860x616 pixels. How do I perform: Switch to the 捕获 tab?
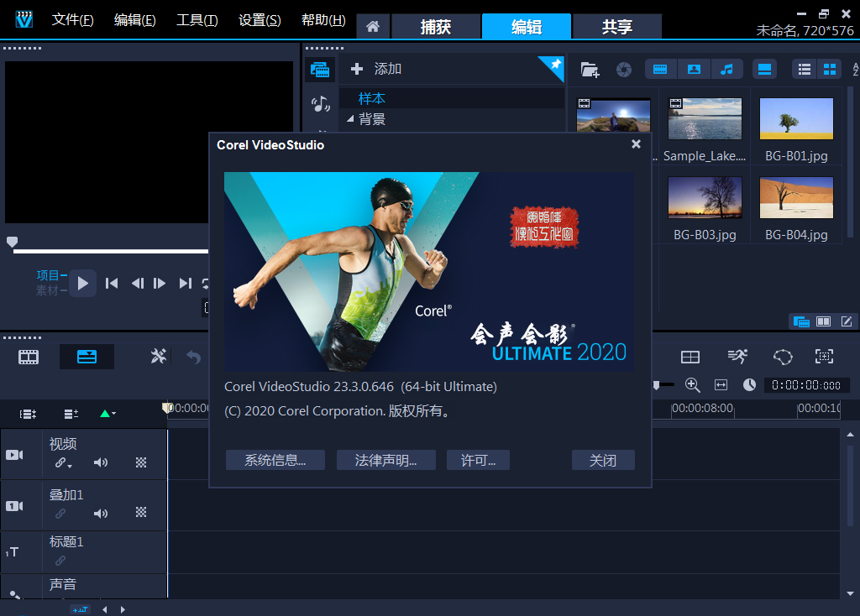(x=436, y=26)
